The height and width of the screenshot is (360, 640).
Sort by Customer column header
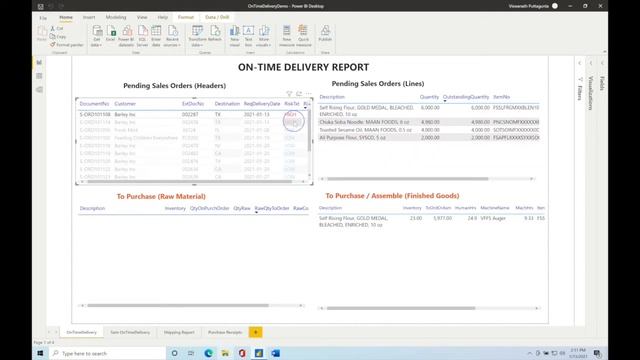click(125, 104)
